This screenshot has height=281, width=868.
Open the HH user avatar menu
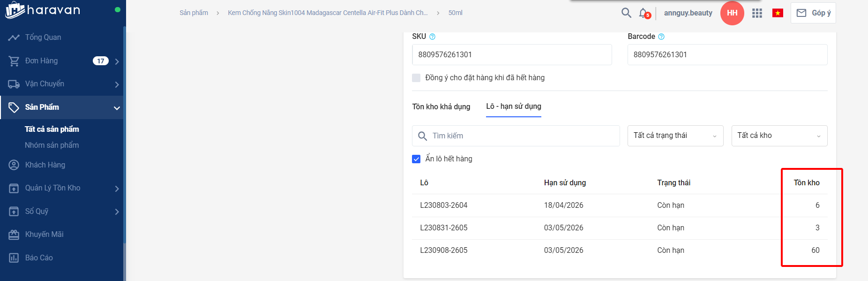click(732, 13)
